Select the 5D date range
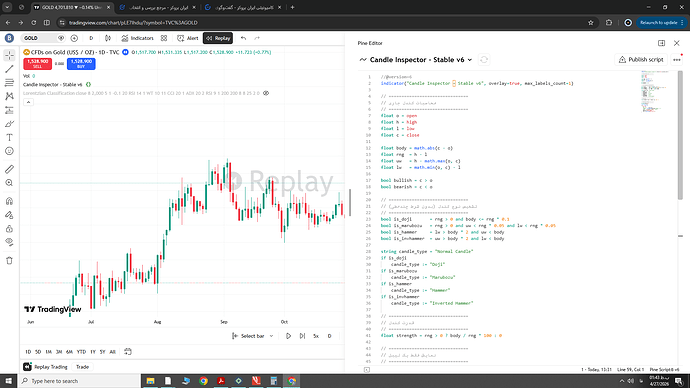This screenshot has height=388, width=690. (38, 352)
